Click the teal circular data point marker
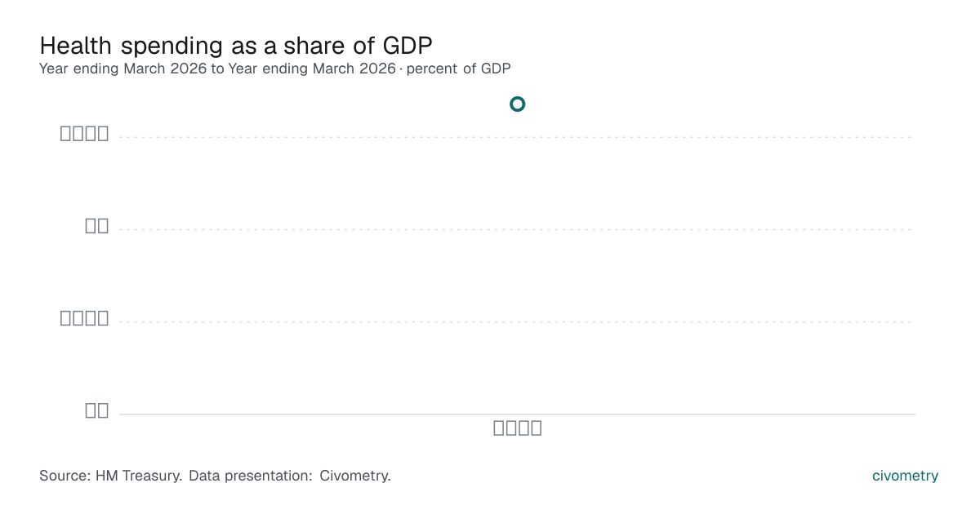The image size is (980, 514). (517, 104)
